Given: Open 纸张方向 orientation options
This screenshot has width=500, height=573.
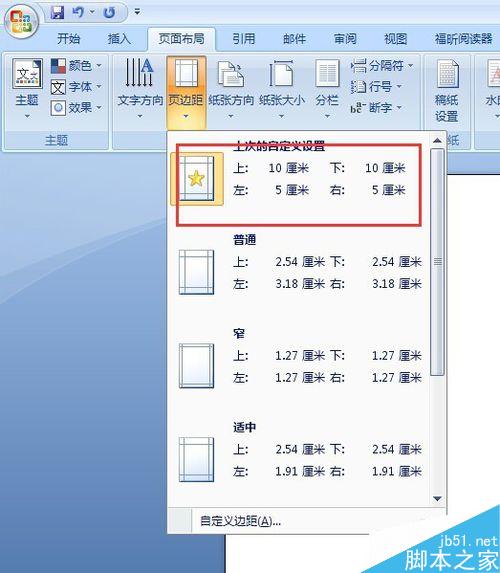Looking at the screenshot, I should pyautogui.click(x=231, y=89).
